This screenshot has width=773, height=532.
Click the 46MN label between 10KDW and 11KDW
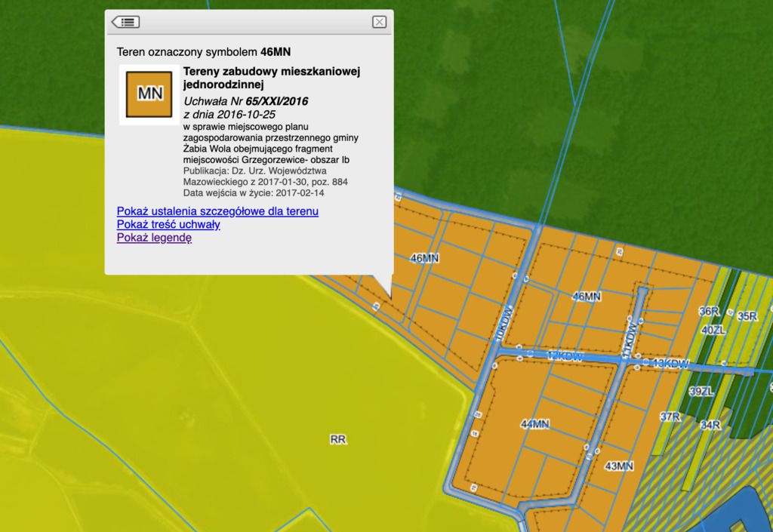click(587, 297)
